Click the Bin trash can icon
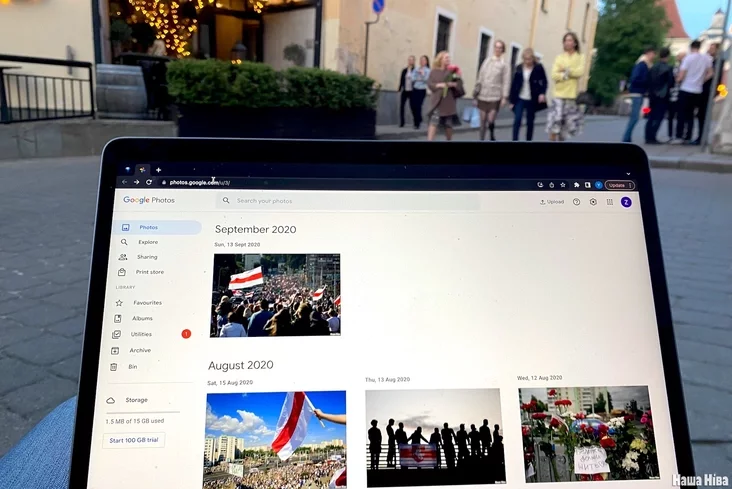 (113, 367)
